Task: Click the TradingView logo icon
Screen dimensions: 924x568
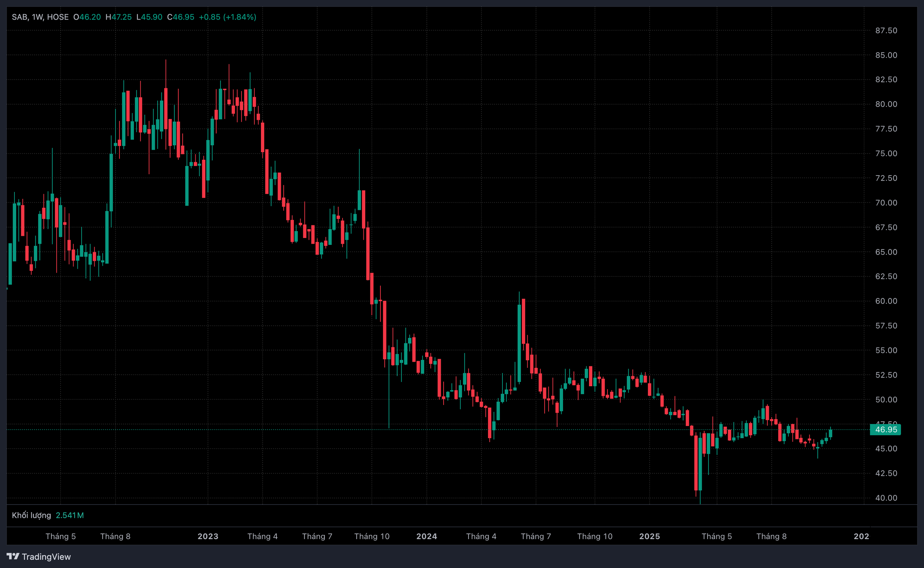Action: 13,556
